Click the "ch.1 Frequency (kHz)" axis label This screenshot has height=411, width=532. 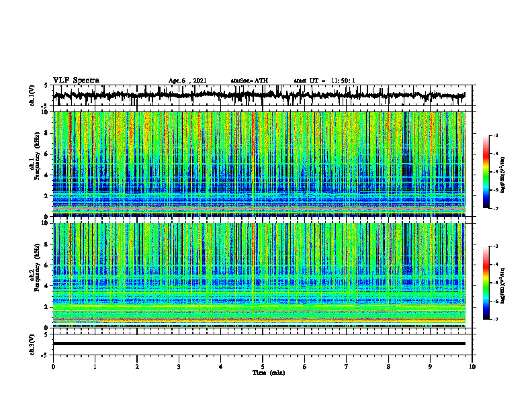click(35, 156)
